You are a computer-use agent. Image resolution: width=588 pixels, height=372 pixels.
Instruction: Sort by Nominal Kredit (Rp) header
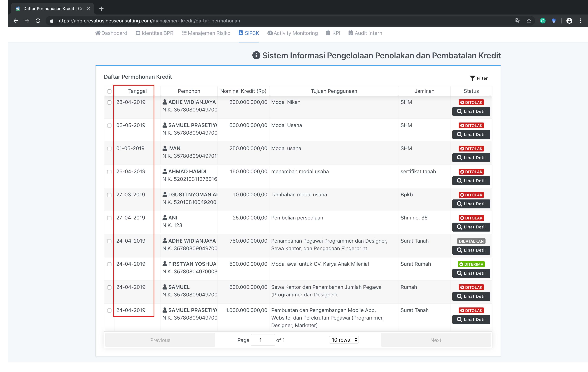(243, 91)
